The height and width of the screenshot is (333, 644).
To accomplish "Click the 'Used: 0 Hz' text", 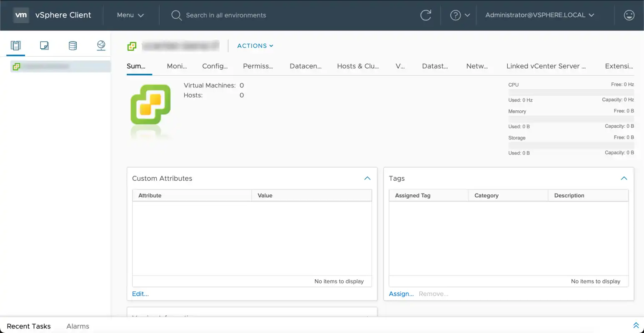I will 520,100.
